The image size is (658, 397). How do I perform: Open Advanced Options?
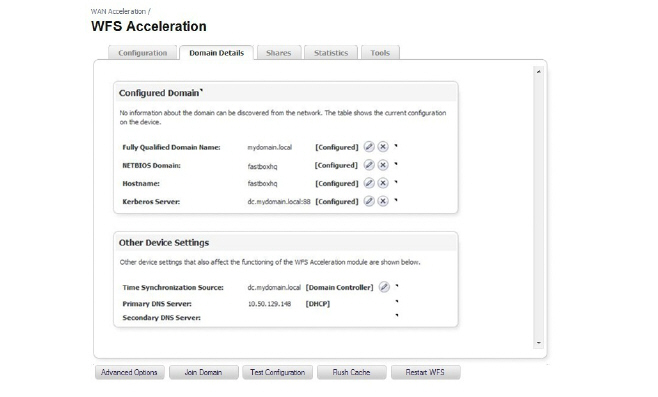129,372
